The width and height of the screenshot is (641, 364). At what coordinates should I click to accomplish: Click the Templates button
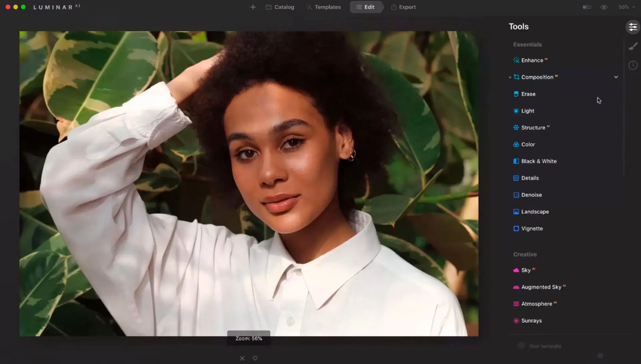pyautogui.click(x=328, y=7)
